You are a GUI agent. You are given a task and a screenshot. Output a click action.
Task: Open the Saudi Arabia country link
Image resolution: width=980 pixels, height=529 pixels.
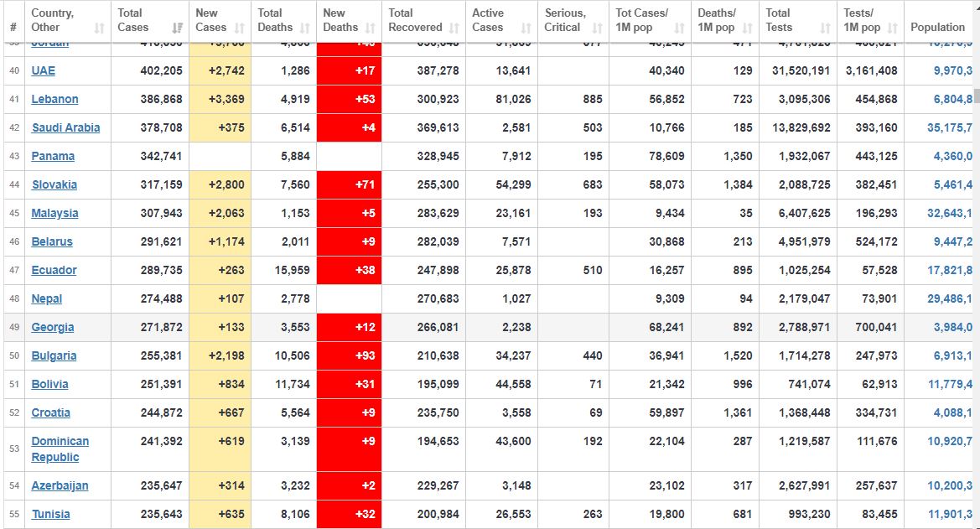65,127
